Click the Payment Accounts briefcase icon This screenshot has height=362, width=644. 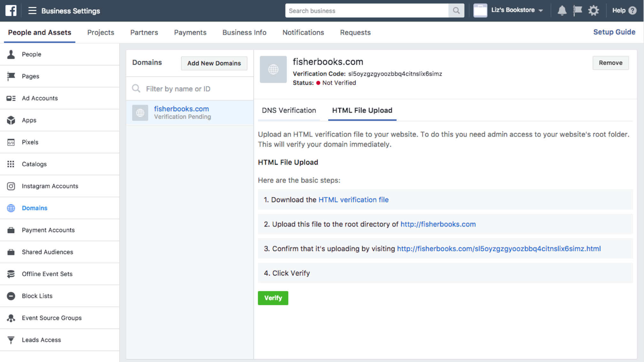pos(11,230)
